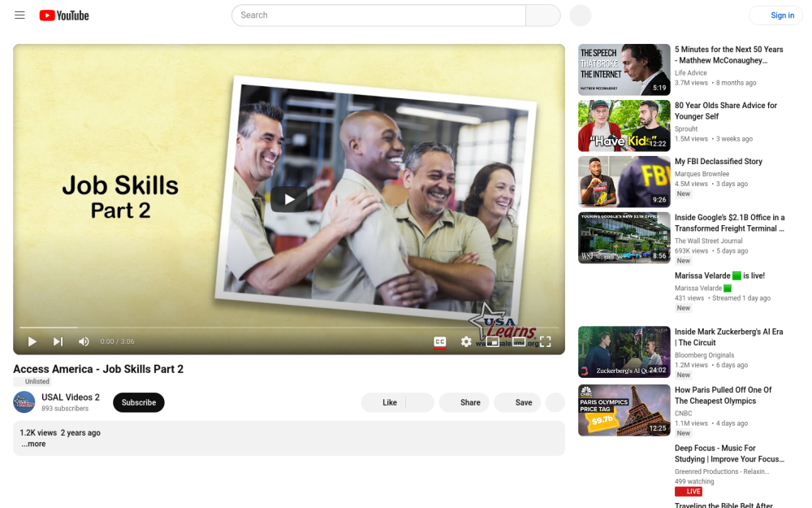Image resolution: width=812 pixels, height=508 pixels.
Task: Click the Search input field
Action: pos(378,15)
